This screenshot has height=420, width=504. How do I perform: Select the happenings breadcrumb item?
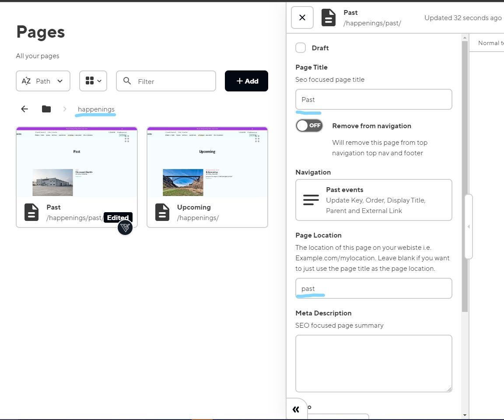[x=96, y=109]
